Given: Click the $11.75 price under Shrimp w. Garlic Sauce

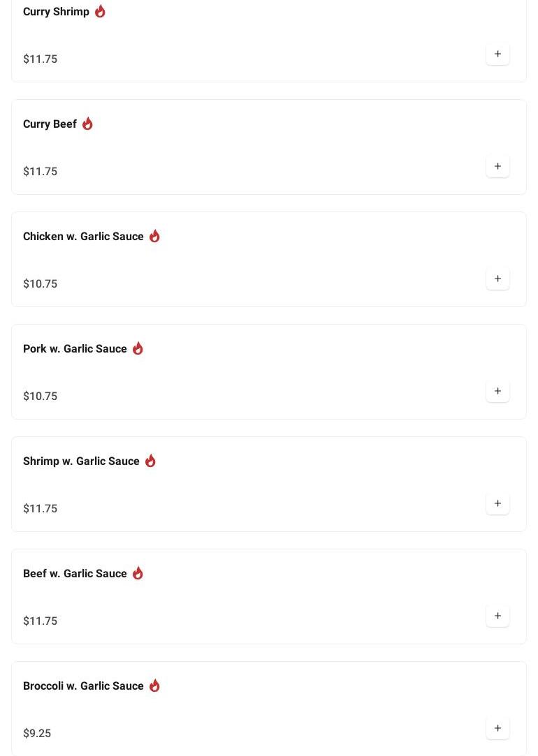Looking at the screenshot, I should (x=41, y=508).
